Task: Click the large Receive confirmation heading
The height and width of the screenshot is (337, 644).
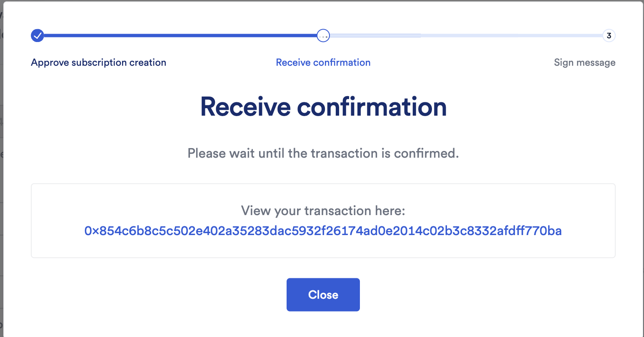Action: [323, 107]
